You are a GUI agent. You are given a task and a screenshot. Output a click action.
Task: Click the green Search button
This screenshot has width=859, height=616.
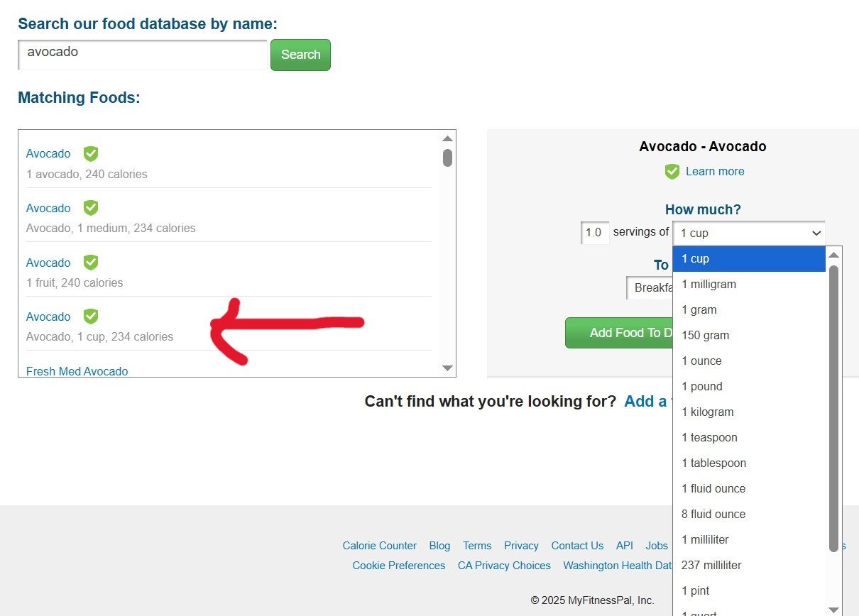[x=300, y=55]
